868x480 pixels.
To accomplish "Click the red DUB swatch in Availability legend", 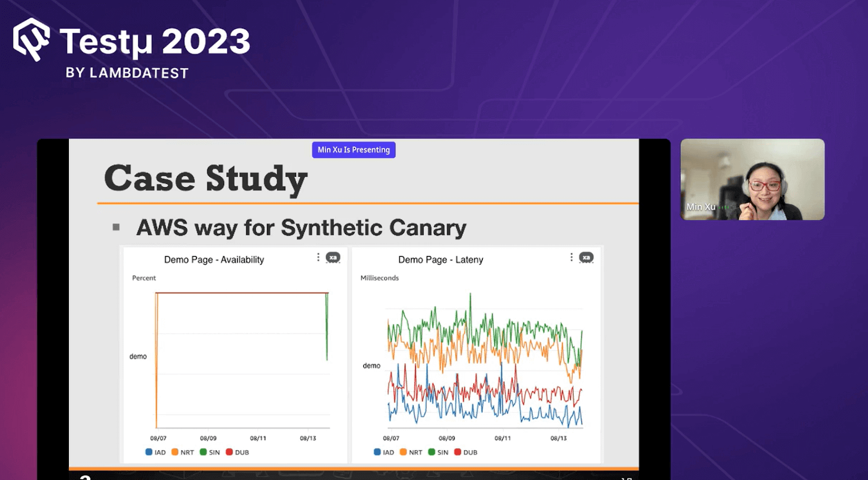I will (229, 452).
